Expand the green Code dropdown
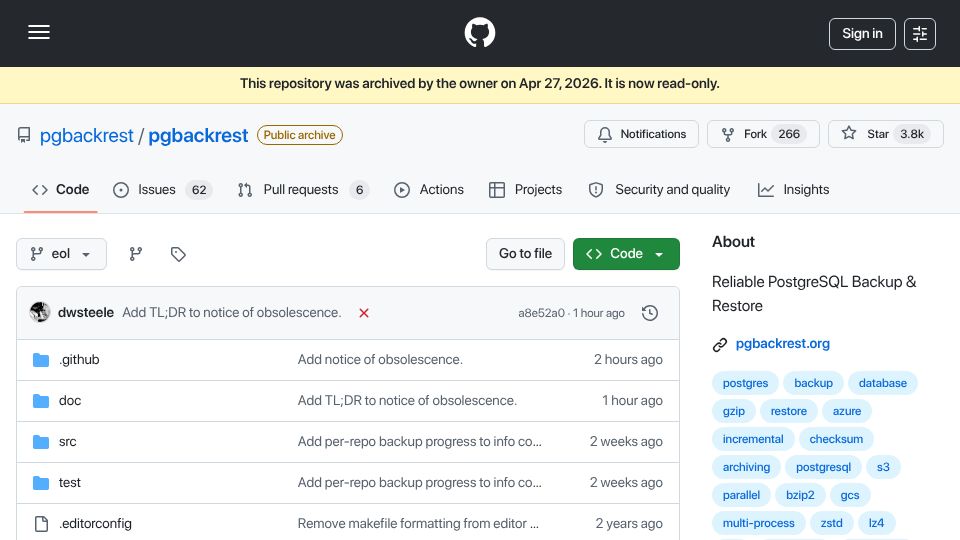Viewport: 960px width, 540px height. 626,254
